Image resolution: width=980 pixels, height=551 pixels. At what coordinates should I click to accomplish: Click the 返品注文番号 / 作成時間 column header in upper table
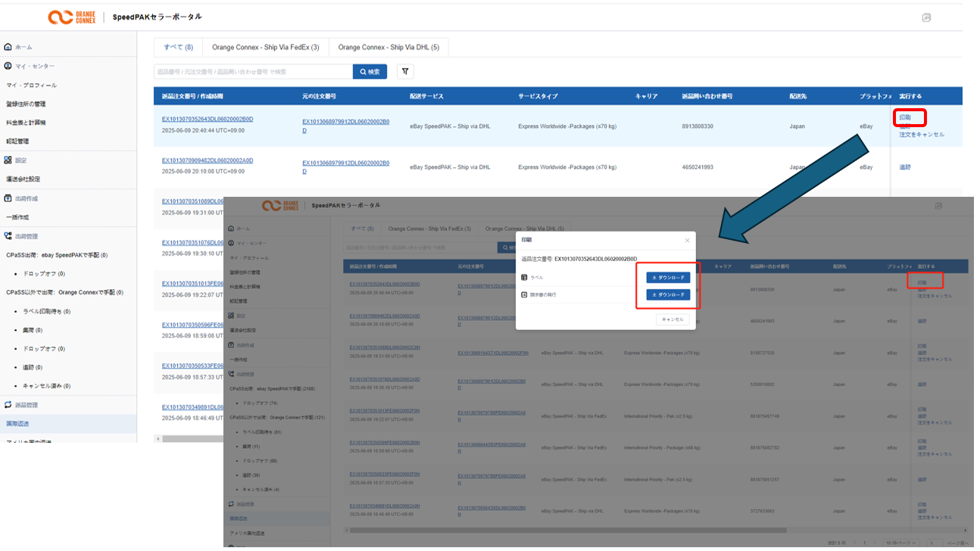192,96
